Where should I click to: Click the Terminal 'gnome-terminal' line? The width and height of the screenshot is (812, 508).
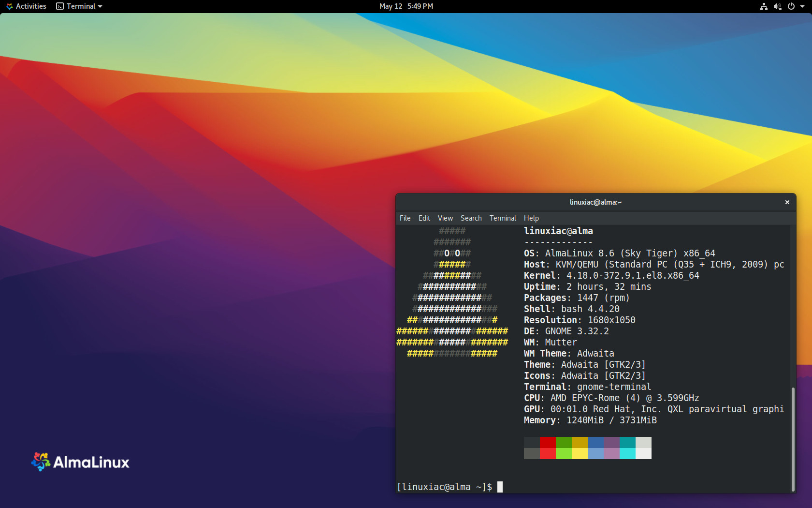pyautogui.click(x=588, y=387)
